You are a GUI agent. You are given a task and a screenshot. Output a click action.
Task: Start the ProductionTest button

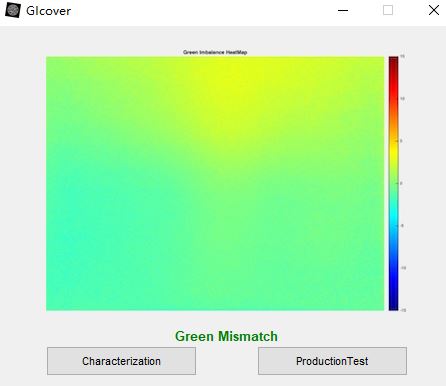(x=332, y=361)
